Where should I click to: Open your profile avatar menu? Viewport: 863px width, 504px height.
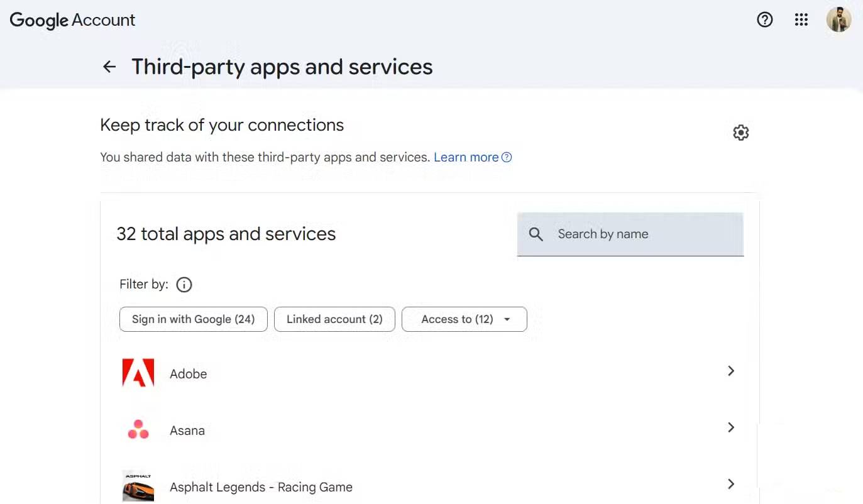click(x=839, y=19)
